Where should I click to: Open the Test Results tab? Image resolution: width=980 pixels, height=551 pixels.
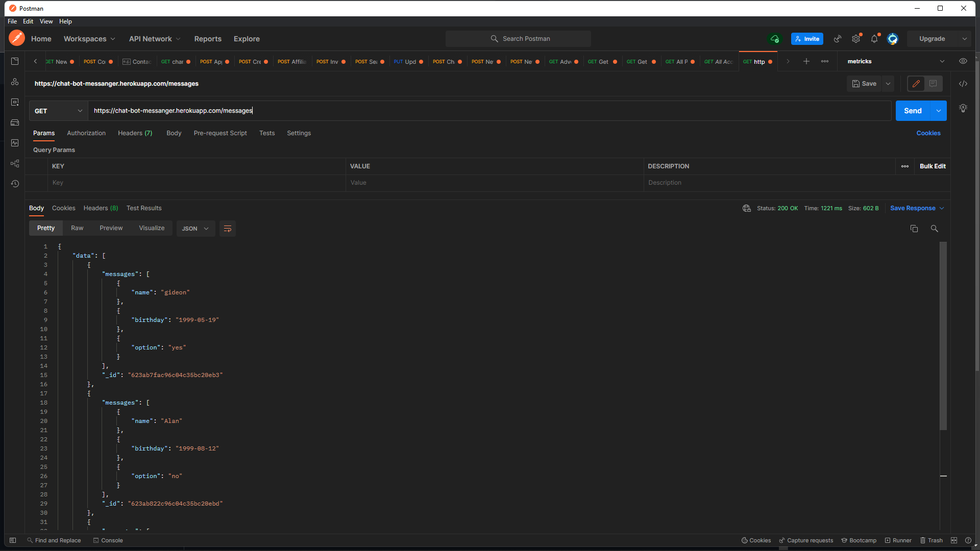point(144,208)
